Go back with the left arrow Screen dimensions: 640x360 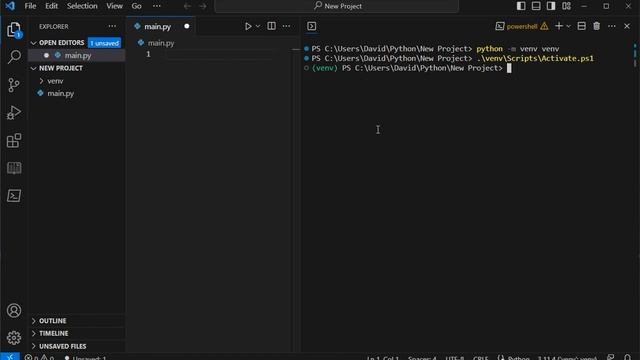tap(187, 6)
